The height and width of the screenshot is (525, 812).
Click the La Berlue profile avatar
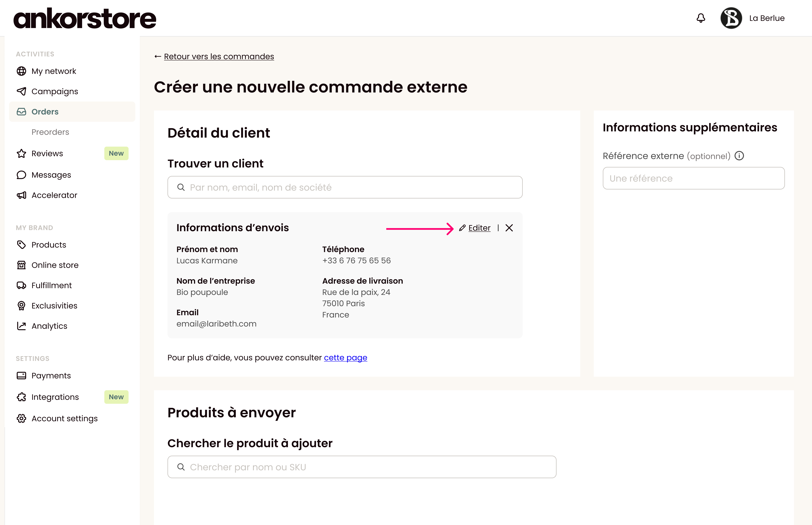pos(731,18)
